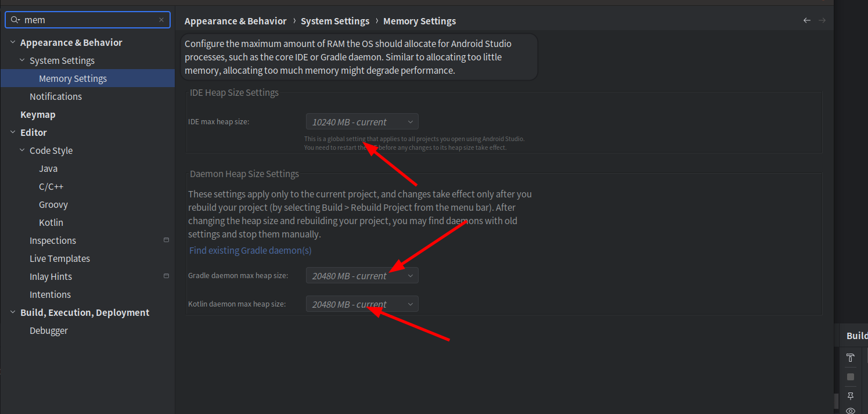Collapse the Build, Execution, Deployment chevron
Screen dimensions: 868x414
(13, 312)
